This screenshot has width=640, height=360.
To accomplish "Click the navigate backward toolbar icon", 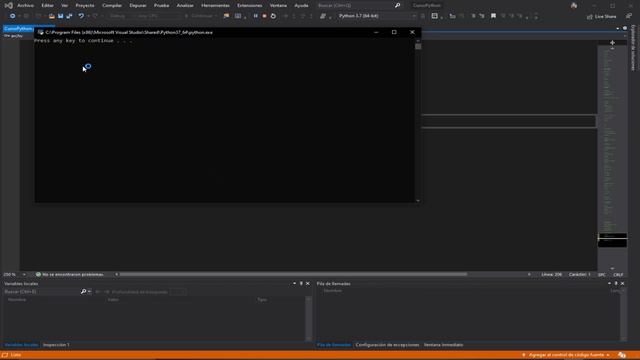I will pos(13,16).
